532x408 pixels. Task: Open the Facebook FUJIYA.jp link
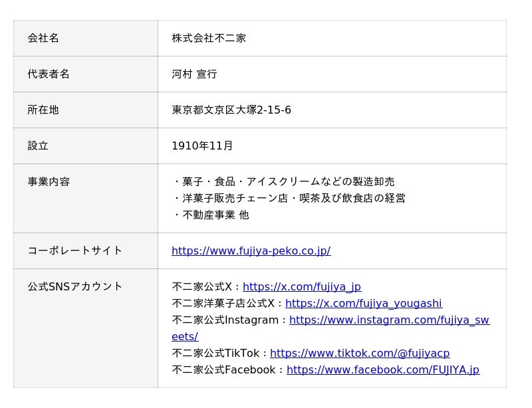(x=383, y=370)
